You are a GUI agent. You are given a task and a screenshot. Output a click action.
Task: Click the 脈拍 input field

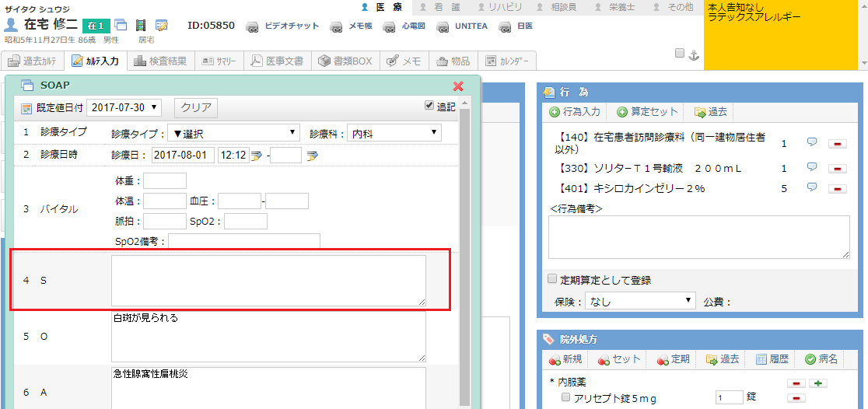coord(165,222)
